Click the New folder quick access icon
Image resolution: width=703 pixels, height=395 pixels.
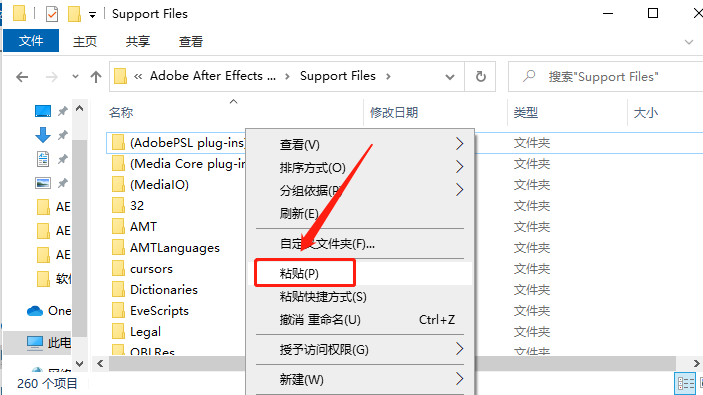pyautogui.click(x=74, y=14)
